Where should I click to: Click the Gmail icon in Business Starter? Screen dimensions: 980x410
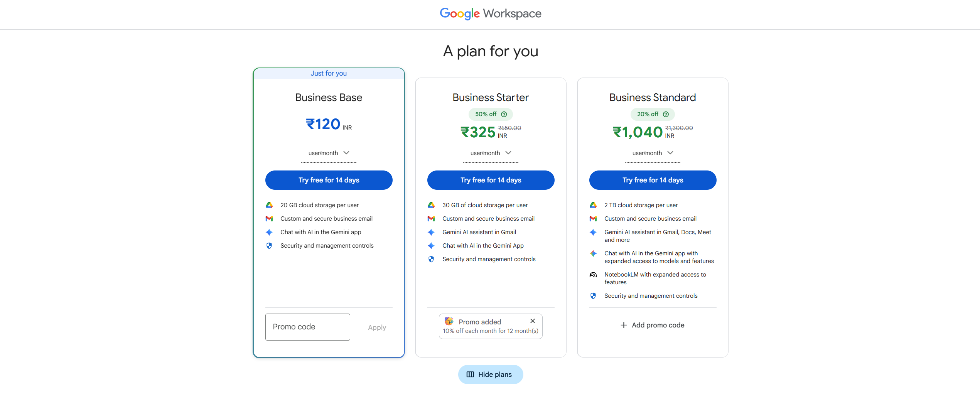tap(431, 219)
